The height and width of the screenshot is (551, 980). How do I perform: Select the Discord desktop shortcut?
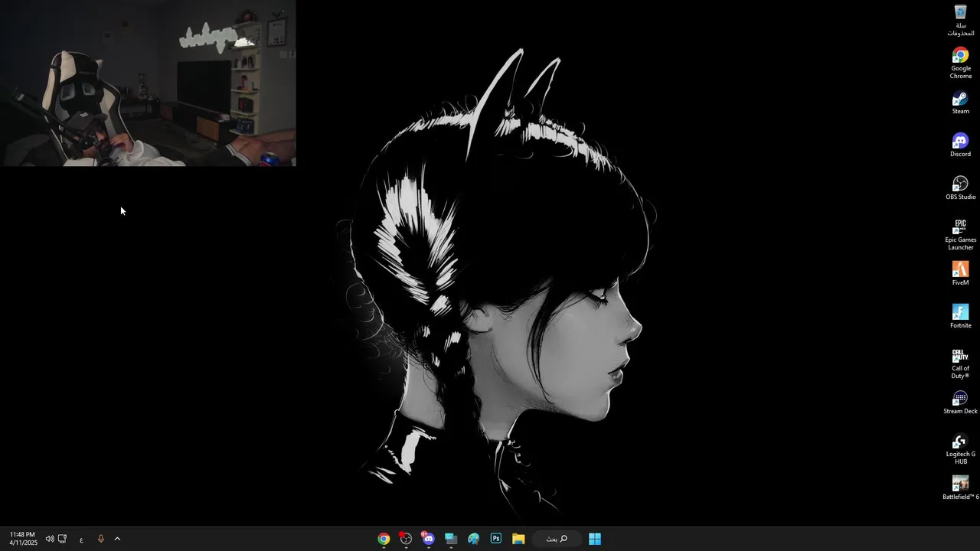click(960, 145)
